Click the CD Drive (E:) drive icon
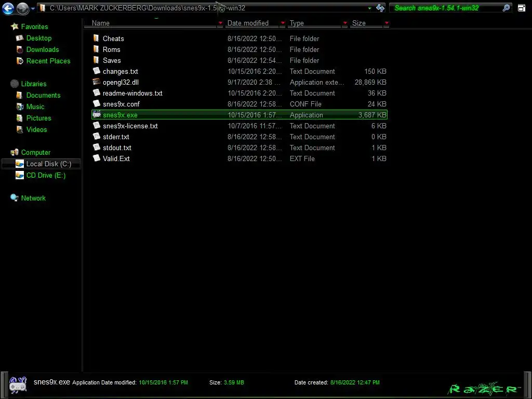532x399 pixels. [x=20, y=175]
